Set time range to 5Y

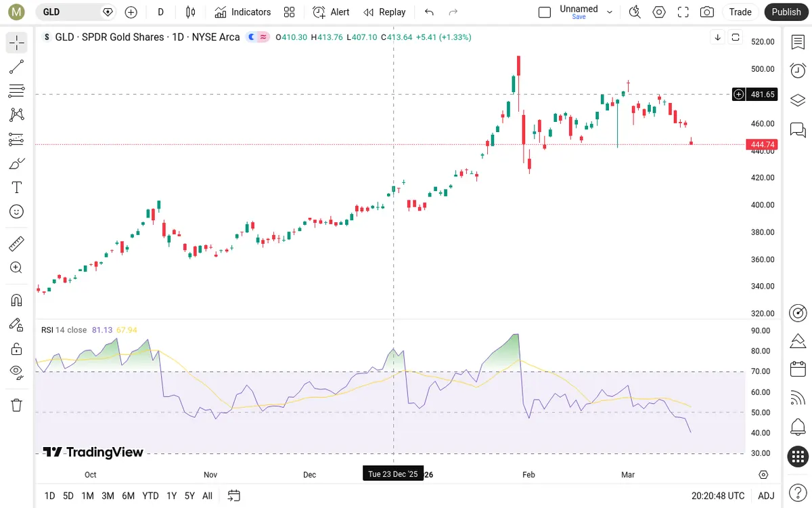189,496
